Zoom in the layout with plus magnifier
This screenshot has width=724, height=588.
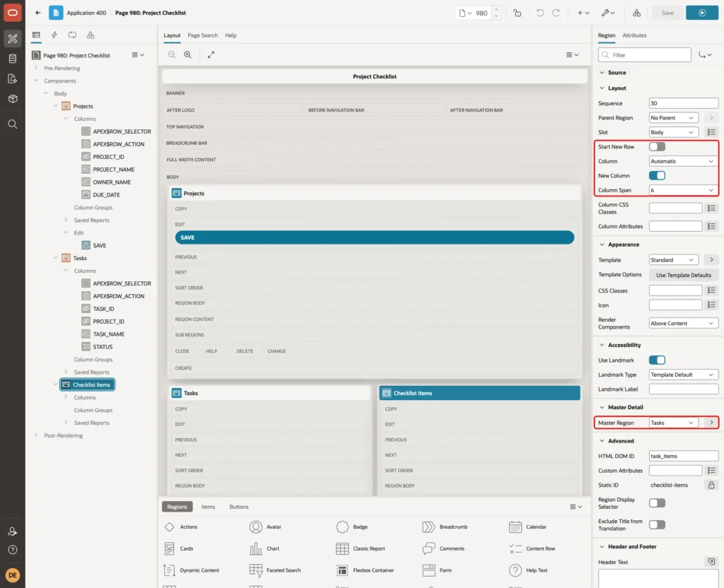pos(188,54)
